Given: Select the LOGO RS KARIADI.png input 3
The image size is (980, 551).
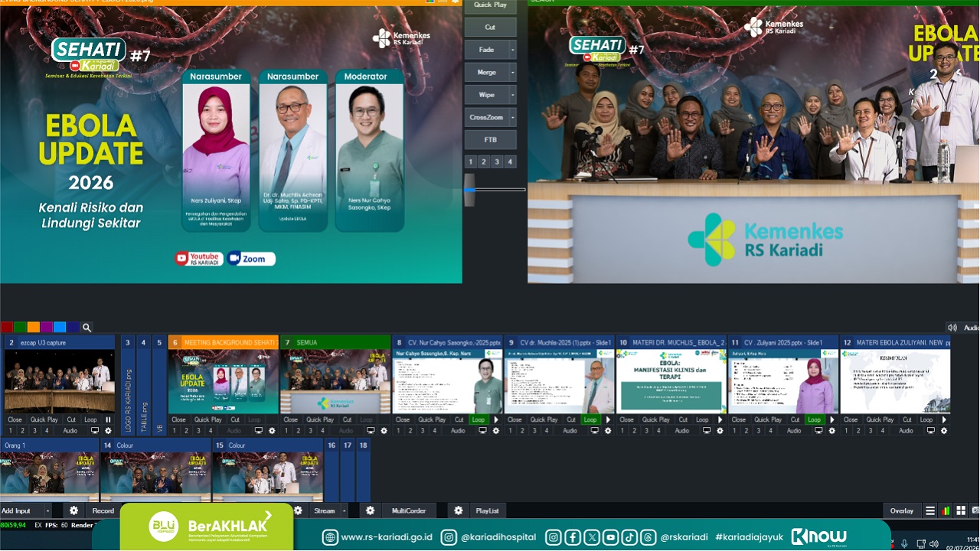Looking at the screenshot, I should coord(128,386).
